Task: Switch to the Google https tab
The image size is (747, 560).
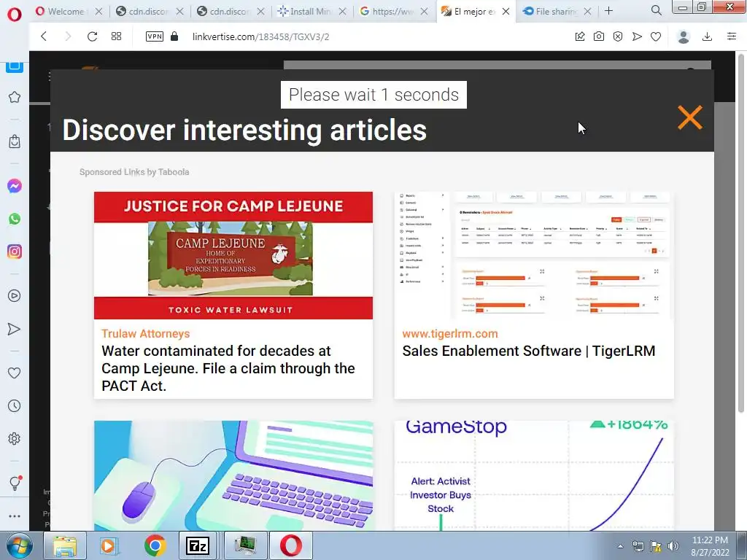Action: click(x=394, y=11)
